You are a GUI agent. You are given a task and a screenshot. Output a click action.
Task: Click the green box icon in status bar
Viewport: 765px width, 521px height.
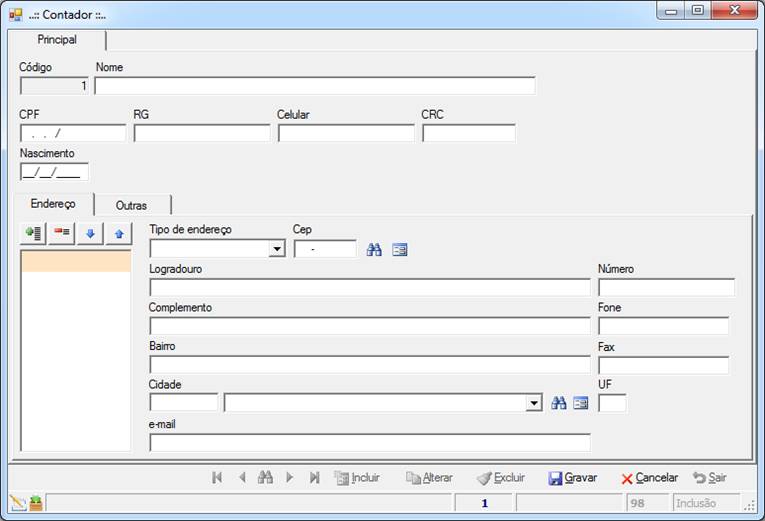click(36, 503)
